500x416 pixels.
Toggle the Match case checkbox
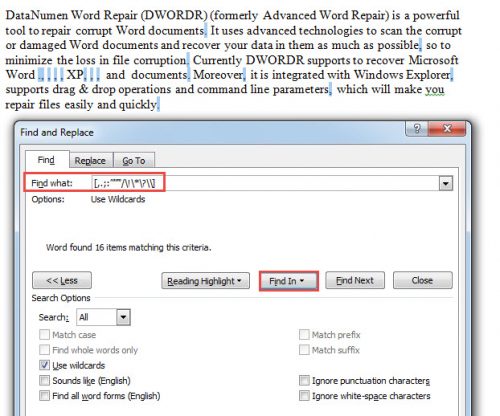point(44,334)
